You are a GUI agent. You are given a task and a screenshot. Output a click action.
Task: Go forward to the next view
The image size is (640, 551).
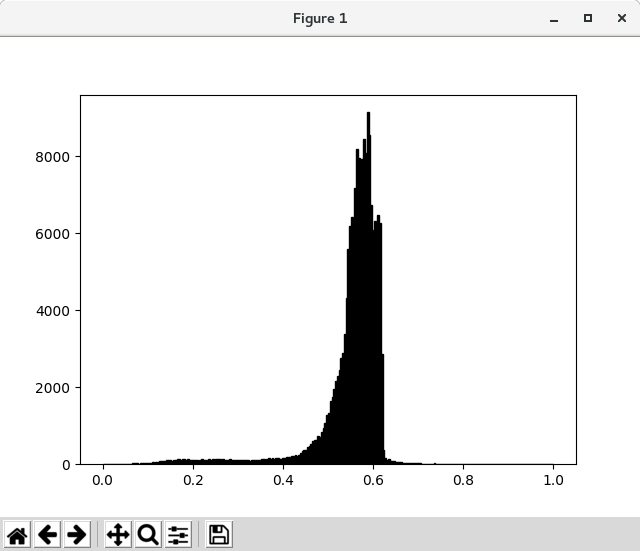pos(77,534)
